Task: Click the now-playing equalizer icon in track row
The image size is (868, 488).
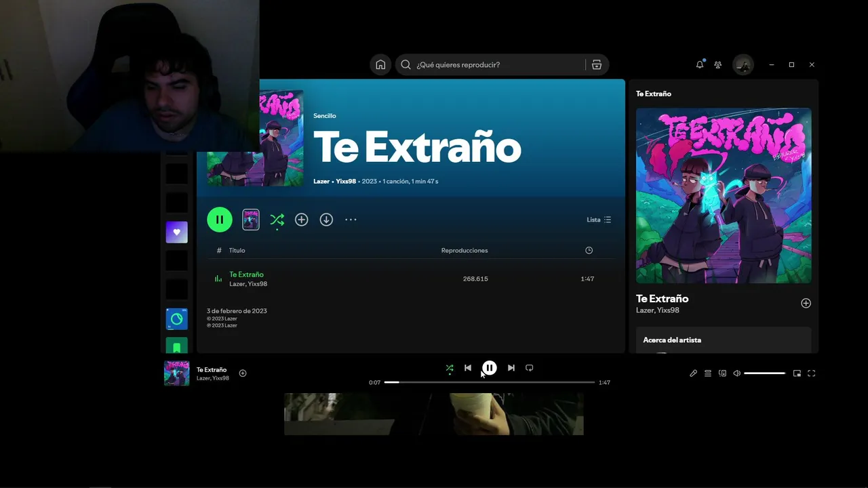Action: coord(218,279)
